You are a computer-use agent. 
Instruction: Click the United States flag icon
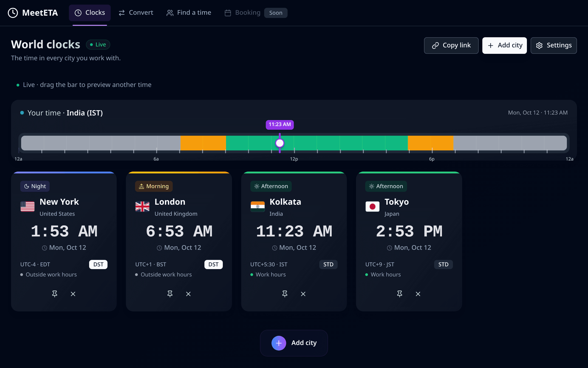[28, 207]
